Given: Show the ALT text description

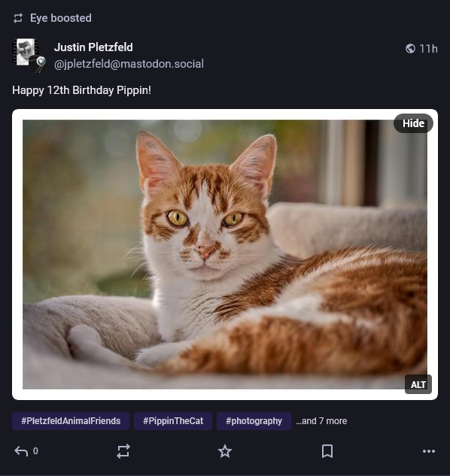Looking at the screenshot, I should click(x=418, y=384).
